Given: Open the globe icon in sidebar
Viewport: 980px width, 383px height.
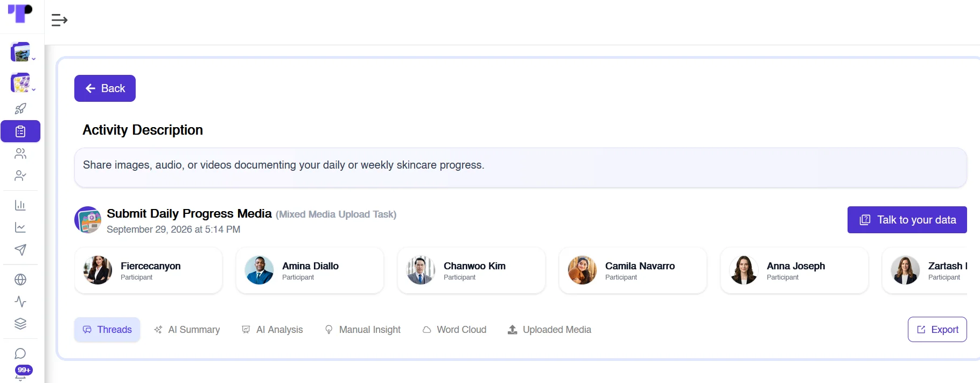Looking at the screenshot, I should click(x=20, y=280).
